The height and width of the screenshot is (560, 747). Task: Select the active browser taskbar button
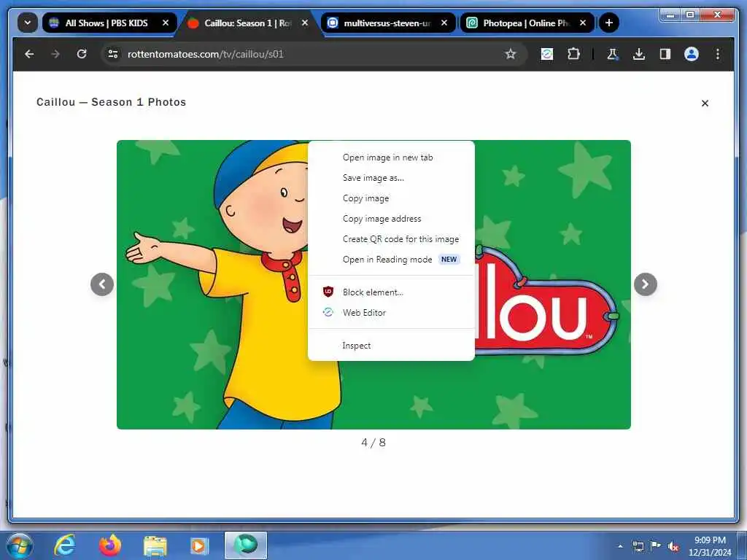pos(246,545)
